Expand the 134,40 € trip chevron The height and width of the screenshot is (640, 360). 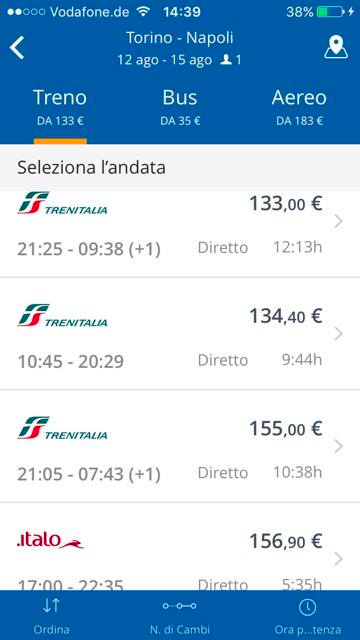click(338, 334)
